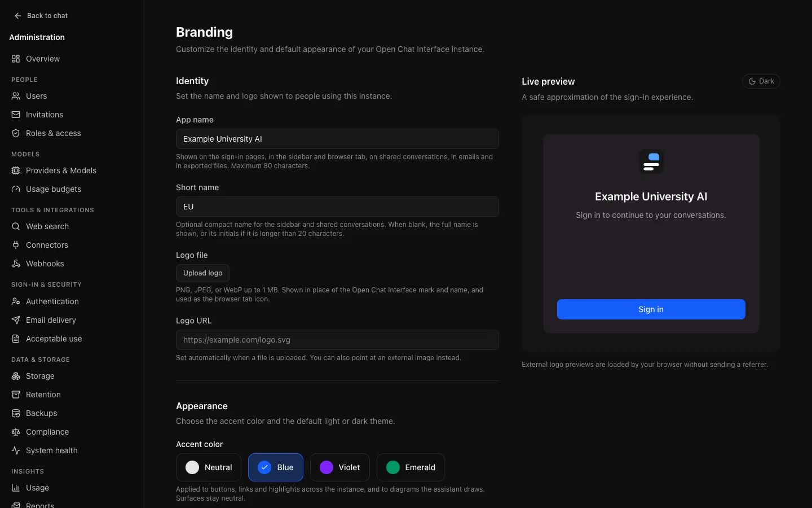Click the Administration heading in sidebar
Screen dimensions: 812x508
(x=37, y=37)
